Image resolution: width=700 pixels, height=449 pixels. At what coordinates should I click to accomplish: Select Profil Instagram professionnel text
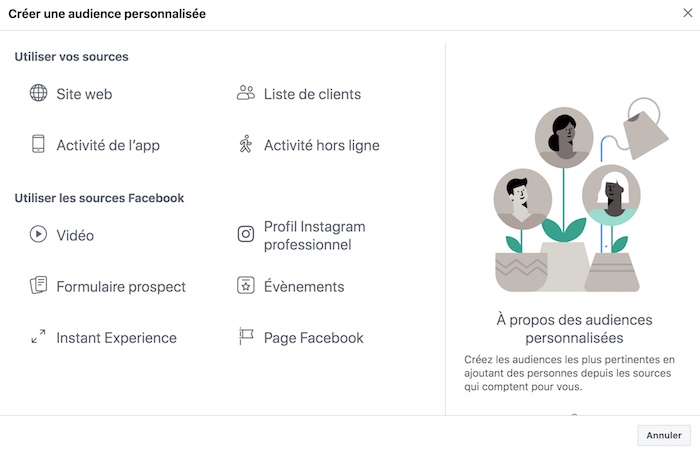point(315,236)
